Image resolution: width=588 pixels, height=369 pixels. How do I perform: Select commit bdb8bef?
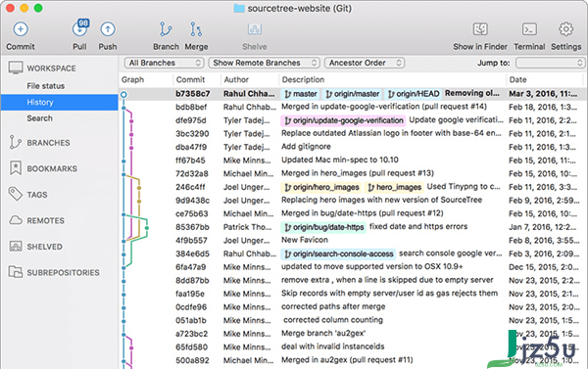[x=353, y=107]
